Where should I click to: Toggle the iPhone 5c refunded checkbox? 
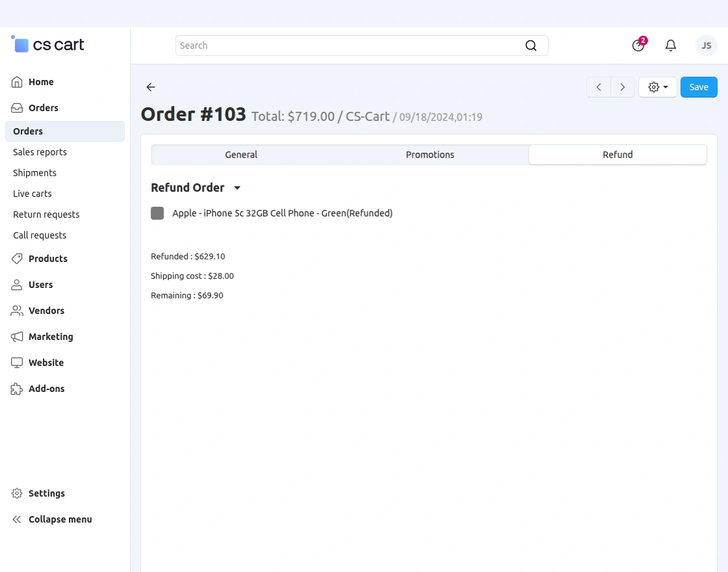(157, 213)
